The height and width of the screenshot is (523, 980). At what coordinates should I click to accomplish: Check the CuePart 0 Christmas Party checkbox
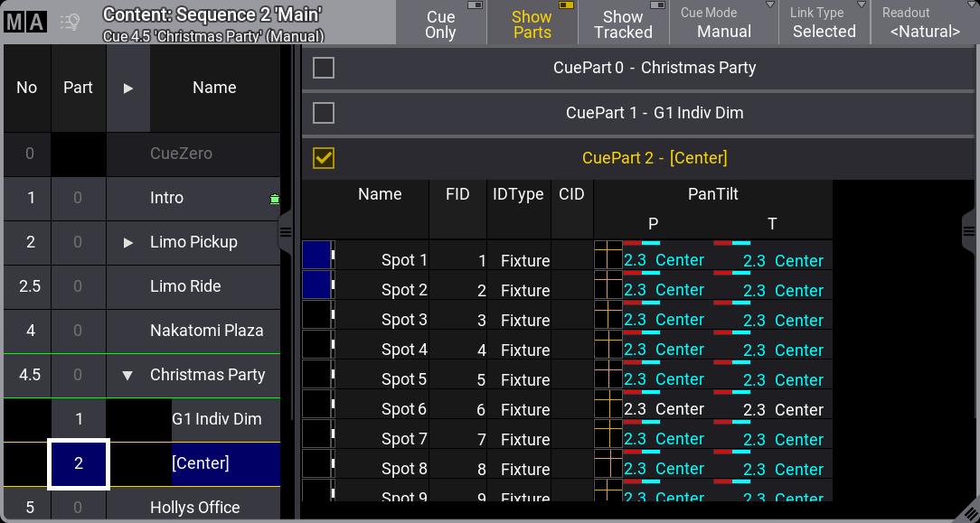tap(324, 68)
